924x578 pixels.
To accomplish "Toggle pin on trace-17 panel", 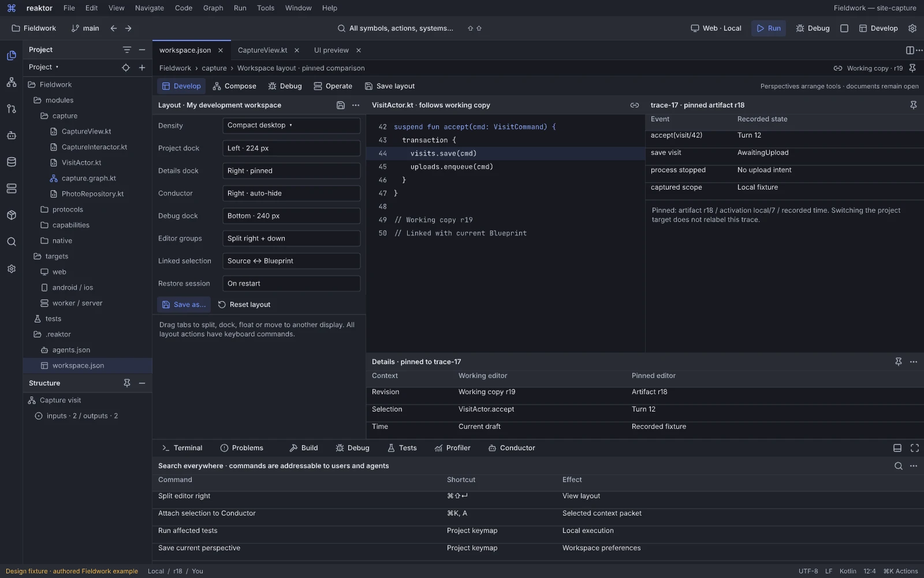I will (914, 105).
